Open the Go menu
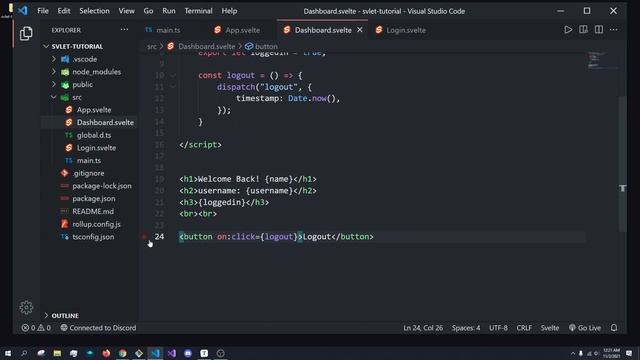 [148, 11]
